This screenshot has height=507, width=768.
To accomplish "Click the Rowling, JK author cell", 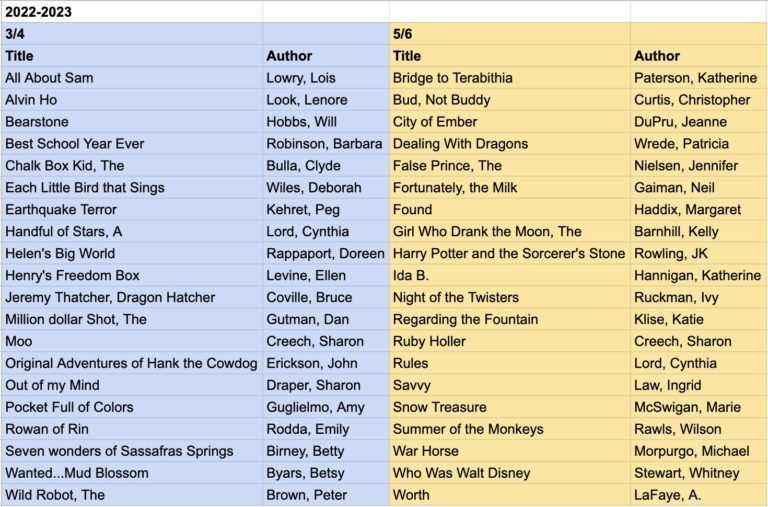I will click(699, 253).
